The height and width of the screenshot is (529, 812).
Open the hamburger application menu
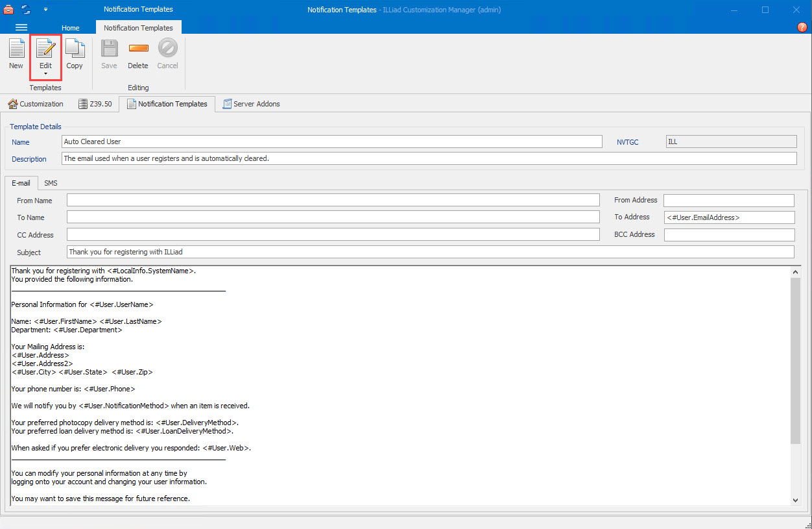21,27
